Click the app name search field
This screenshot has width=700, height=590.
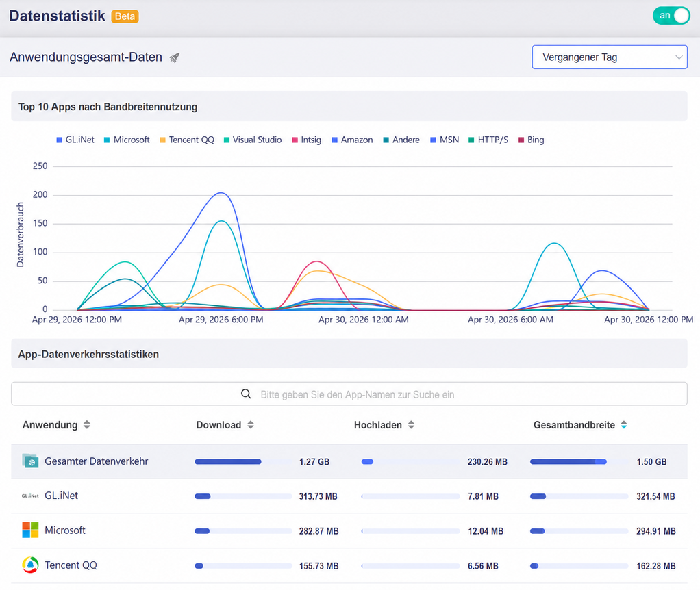(349, 394)
